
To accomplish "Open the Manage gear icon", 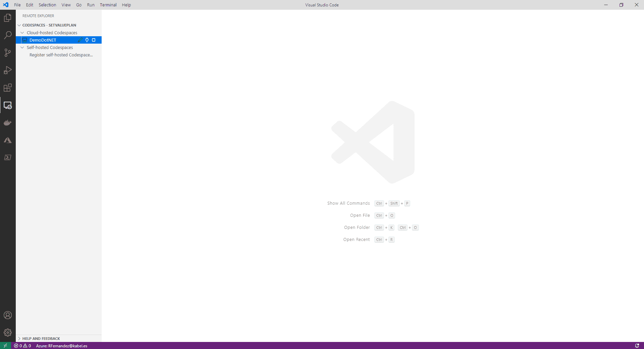I will 8,333.
